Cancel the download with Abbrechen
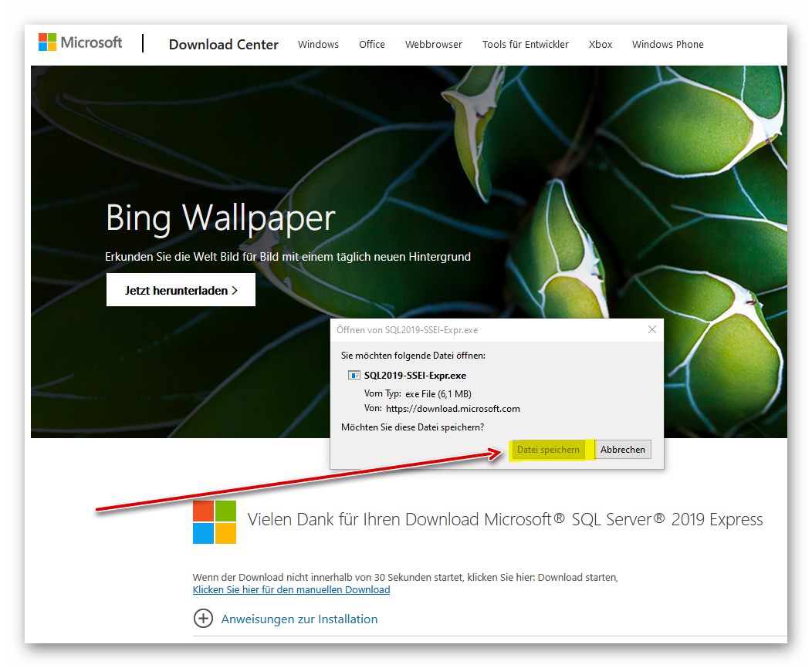The width and height of the screenshot is (812, 668). pos(622,450)
